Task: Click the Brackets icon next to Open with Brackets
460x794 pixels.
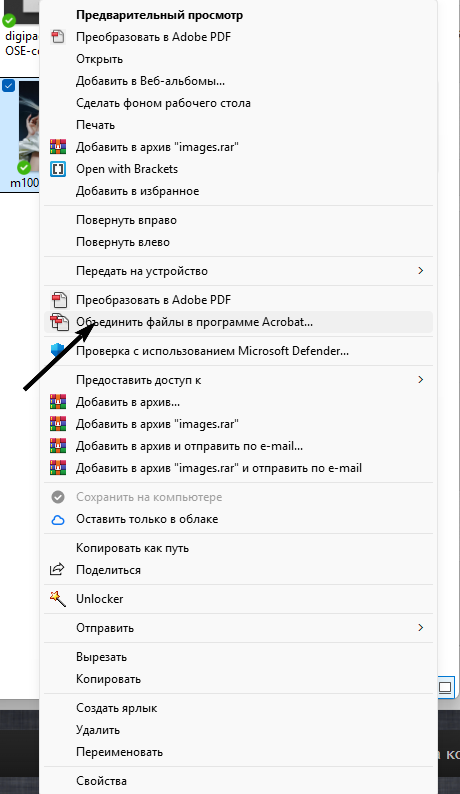Action: pos(58,169)
